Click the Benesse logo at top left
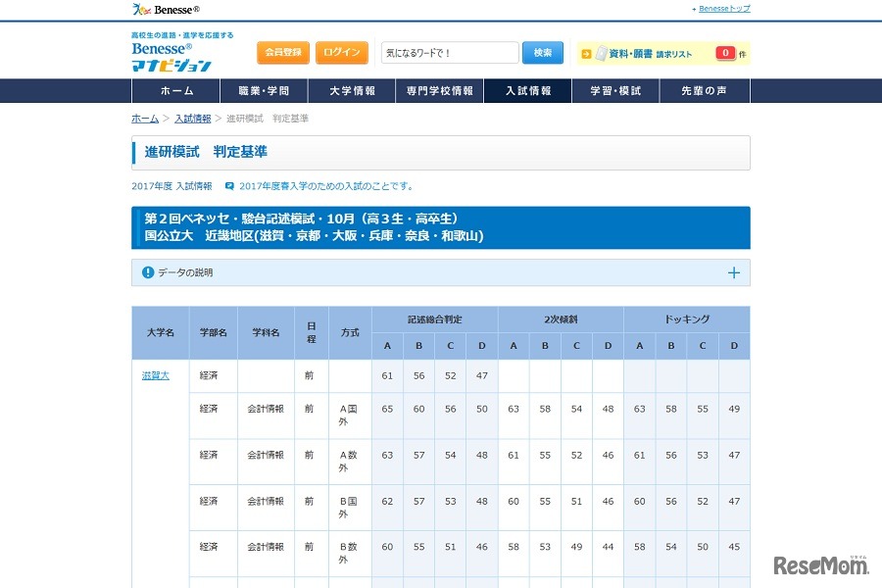The height and width of the screenshot is (588, 882). point(166,10)
